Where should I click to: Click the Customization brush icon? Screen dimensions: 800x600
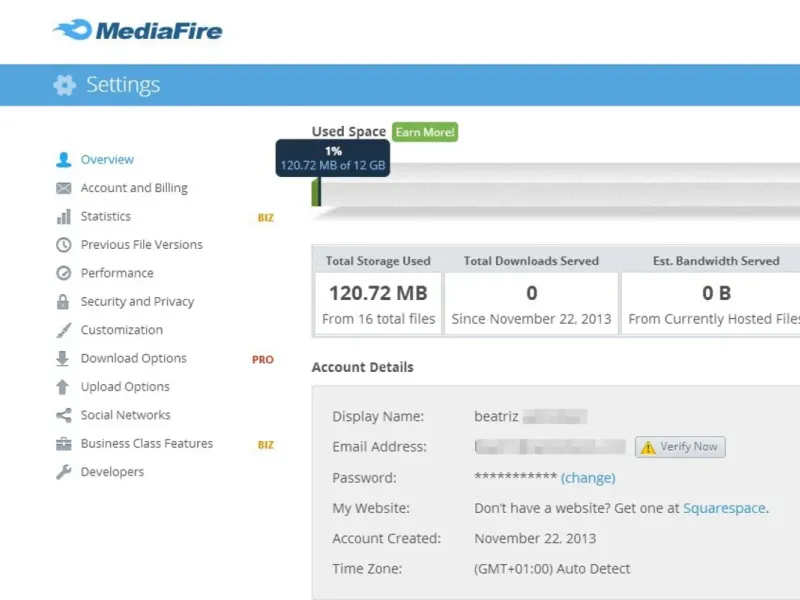pos(64,330)
